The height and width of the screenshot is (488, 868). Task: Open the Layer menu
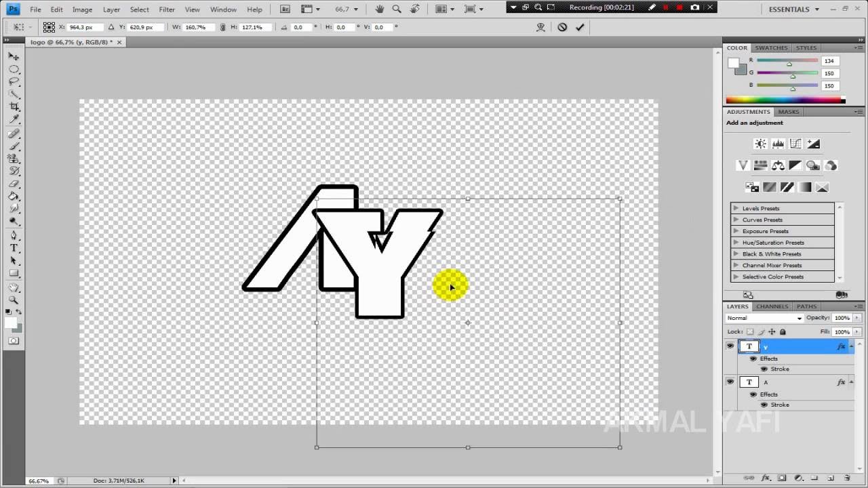(111, 9)
